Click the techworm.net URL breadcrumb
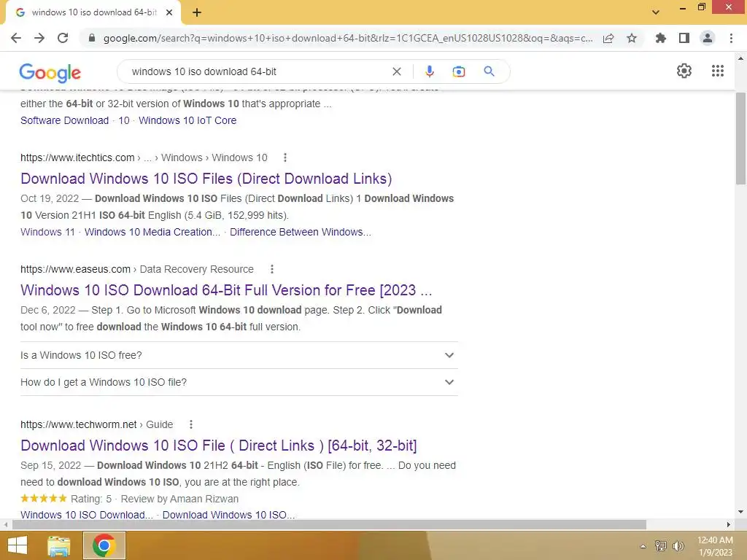The height and width of the screenshot is (560, 747). pyautogui.click(x=79, y=424)
